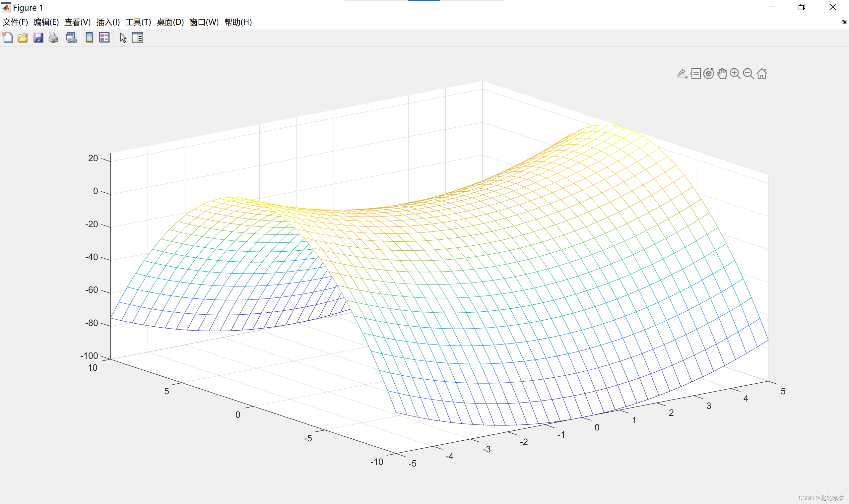
Task: Choose the zoom out magnifier
Action: tap(749, 74)
